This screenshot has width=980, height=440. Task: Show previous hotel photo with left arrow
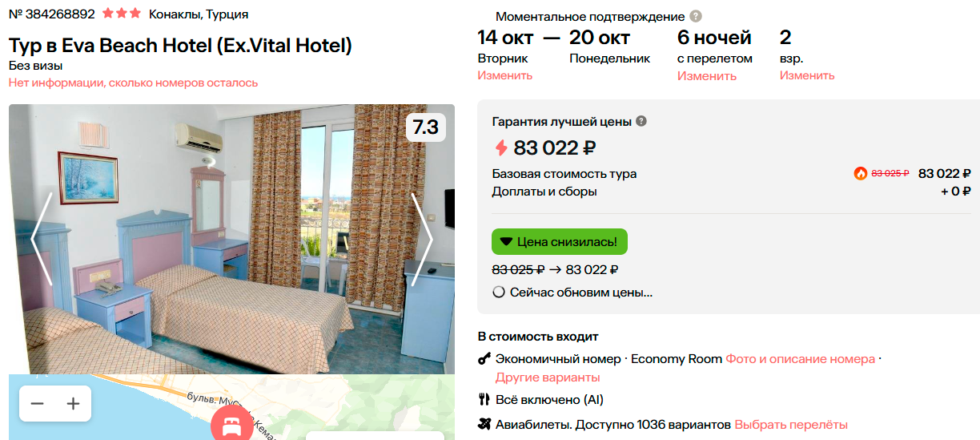(x=42, y=239)
